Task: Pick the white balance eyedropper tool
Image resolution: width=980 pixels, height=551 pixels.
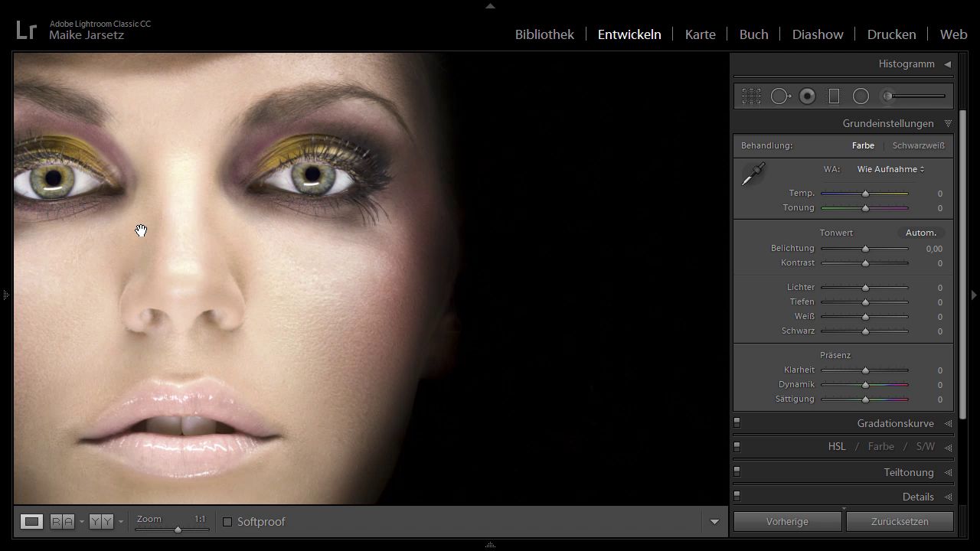Action: (753, 174)
